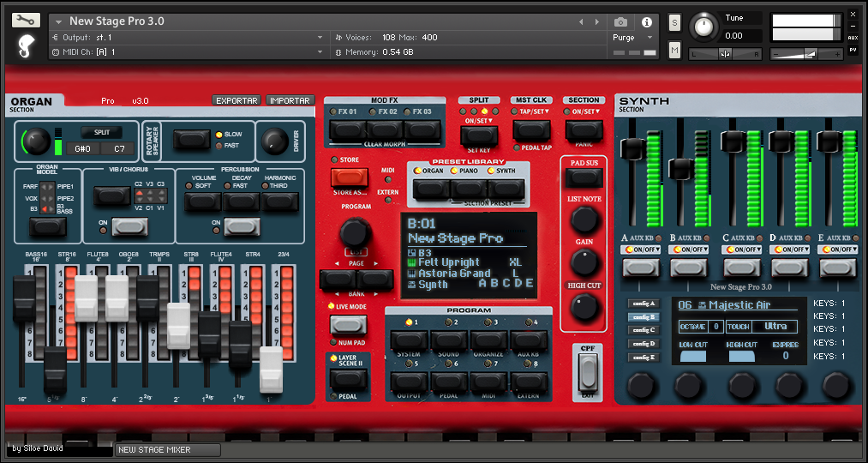Click the PANIC section button
868x463 pixels.
coord(584,130)
